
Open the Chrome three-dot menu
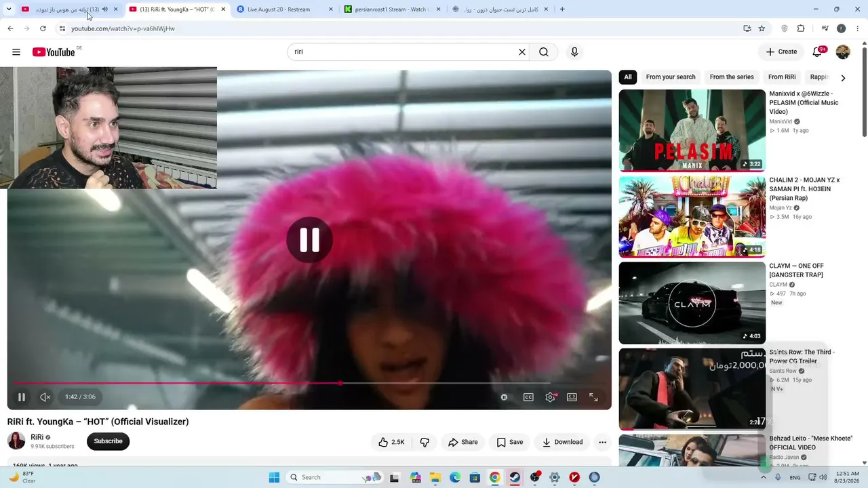858,28
